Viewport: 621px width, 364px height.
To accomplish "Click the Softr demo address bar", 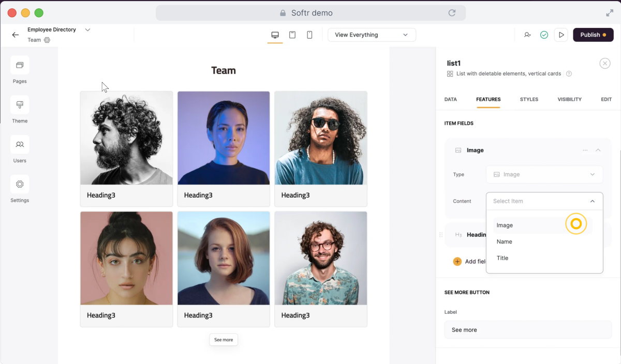I will tap(310, 13).
